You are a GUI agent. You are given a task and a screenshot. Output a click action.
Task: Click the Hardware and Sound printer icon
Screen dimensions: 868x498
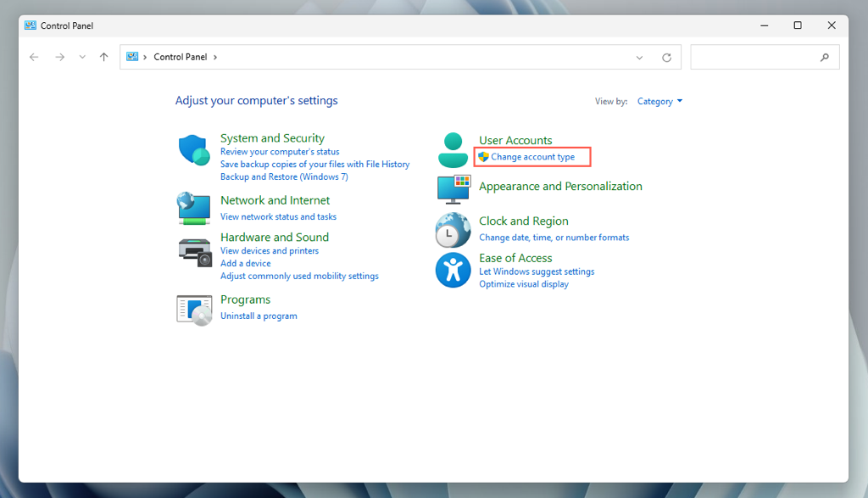click(194, 252)
